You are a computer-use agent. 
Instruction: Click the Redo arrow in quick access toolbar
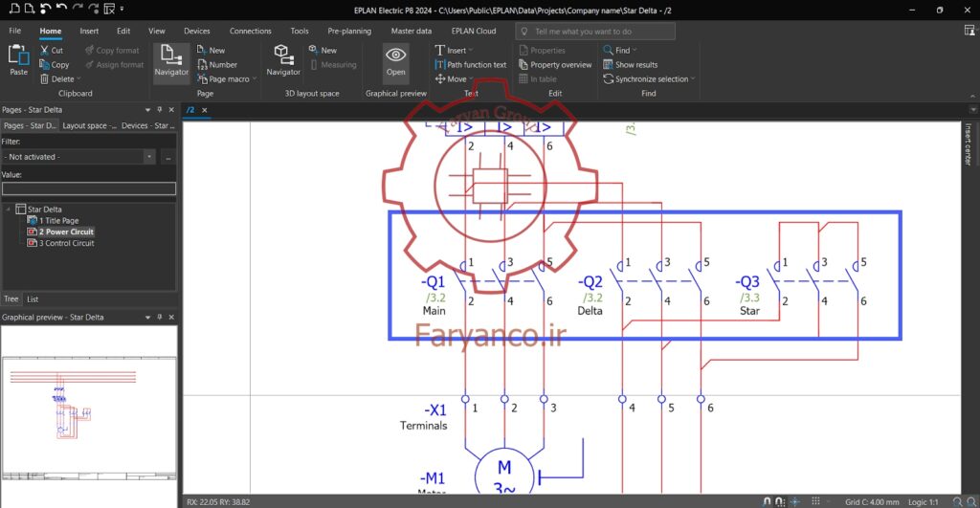click(77, 9)
